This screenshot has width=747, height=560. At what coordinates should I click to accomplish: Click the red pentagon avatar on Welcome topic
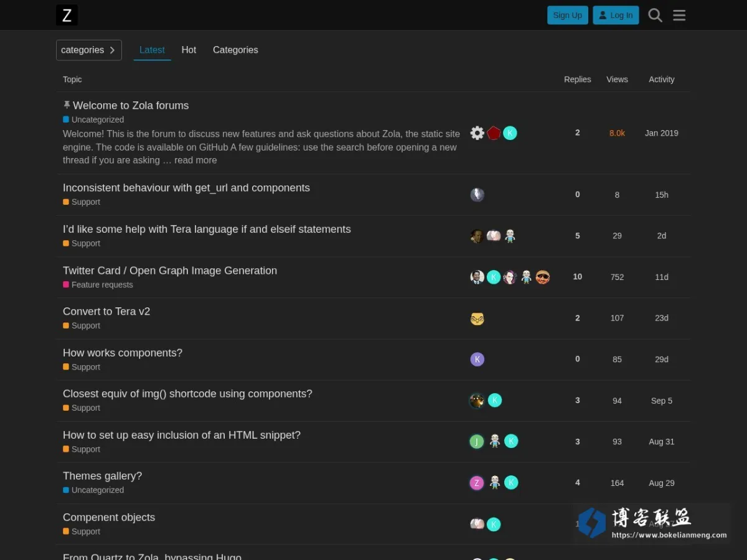(494, 133)
